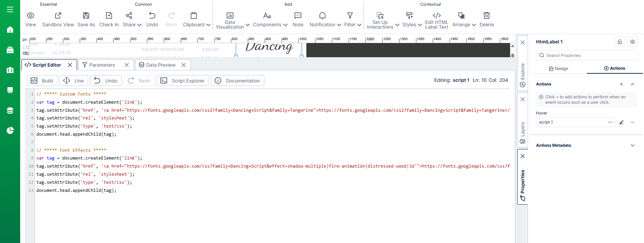Open the Share dropdown
Screen dimensions: 644x243
132,20
